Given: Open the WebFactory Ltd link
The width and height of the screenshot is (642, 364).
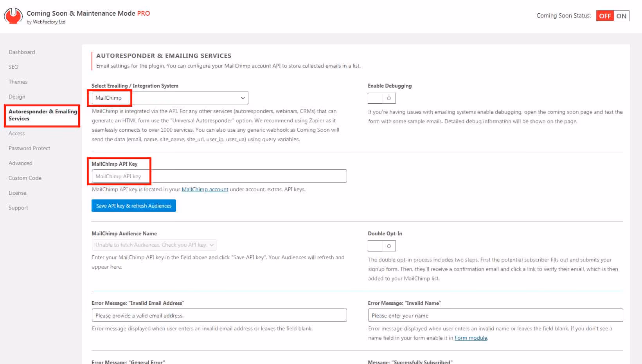Looking at the screenshot, I should pos(49,22).
